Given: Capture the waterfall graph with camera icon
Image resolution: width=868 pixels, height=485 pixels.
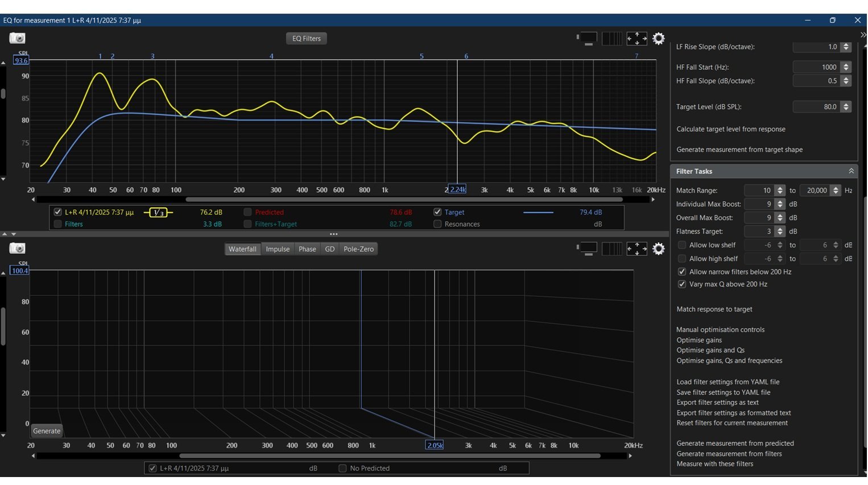Looking at the screenshot, I should point(17,248).
